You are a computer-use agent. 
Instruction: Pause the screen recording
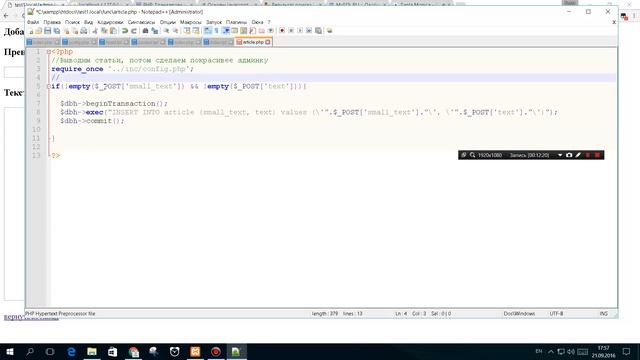pos(588,155)
